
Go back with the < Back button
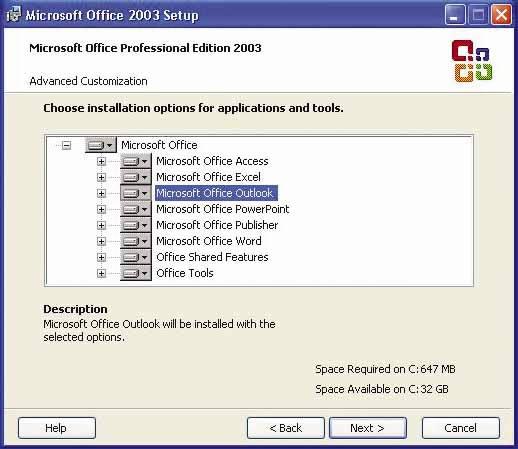coord(286,428)
